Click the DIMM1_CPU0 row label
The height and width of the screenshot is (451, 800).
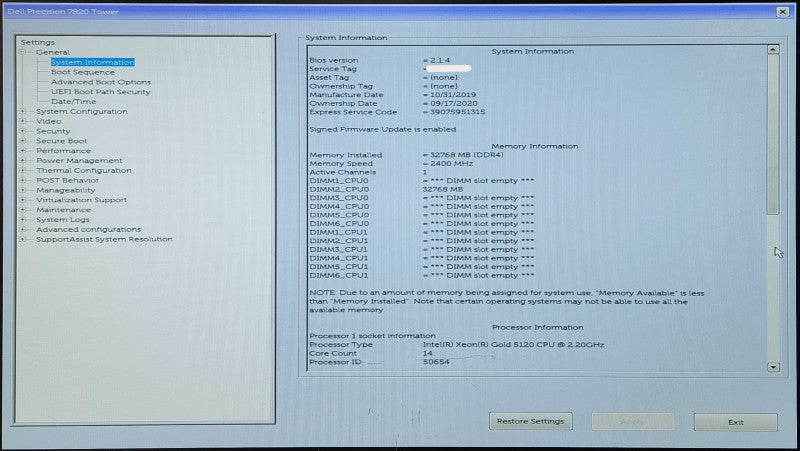pyautogui.click(x=339, y=181)
